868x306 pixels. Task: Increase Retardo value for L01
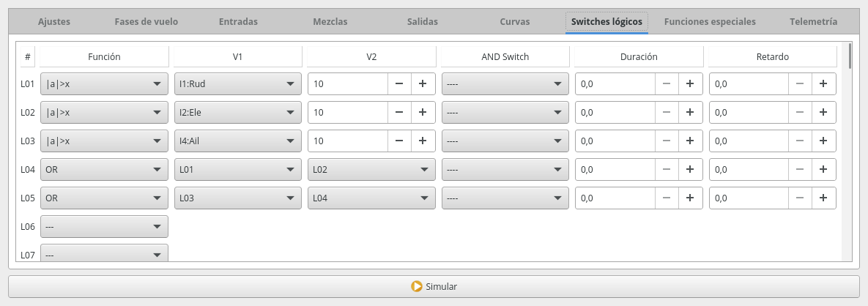click(x=823, y=84)
